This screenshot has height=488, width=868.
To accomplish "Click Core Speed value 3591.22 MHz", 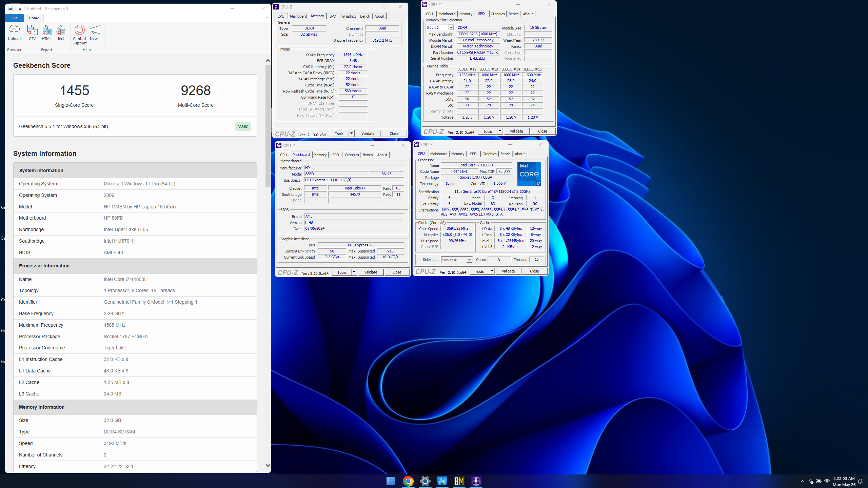I will (x=457, y=228).
